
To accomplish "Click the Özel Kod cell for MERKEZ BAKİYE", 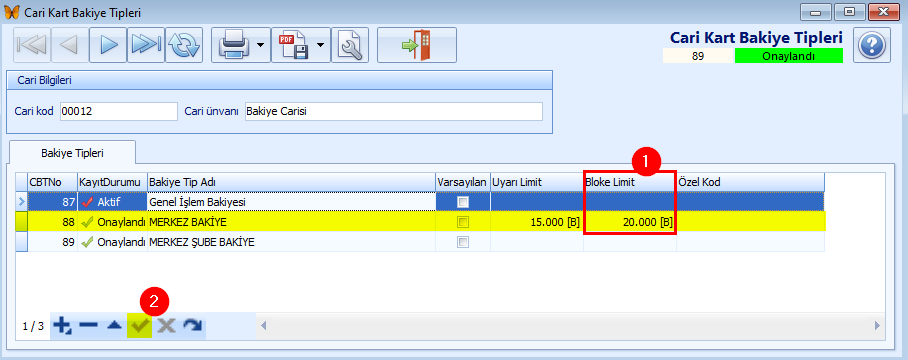I will pos(750,222).
